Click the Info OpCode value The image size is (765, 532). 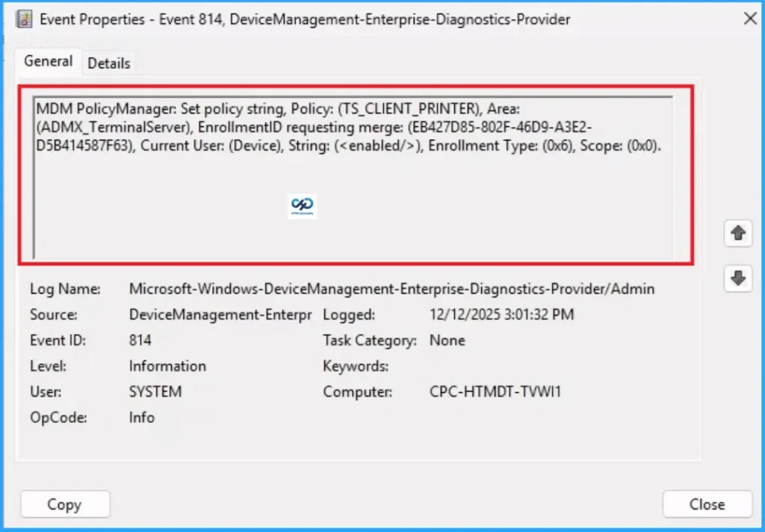pos(142,418)
